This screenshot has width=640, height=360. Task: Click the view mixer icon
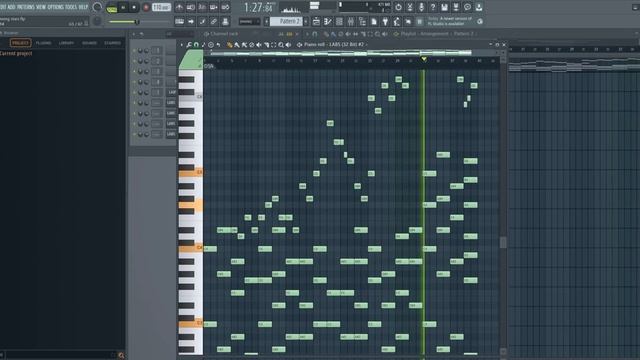[x=350, y=21]
